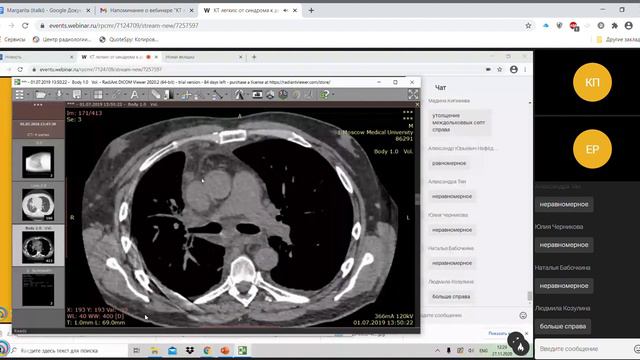Select the scout/topogram series thumbnail
Image resolution: width=640 pixels, height=360 pixels.
click(x=38, y=162)
